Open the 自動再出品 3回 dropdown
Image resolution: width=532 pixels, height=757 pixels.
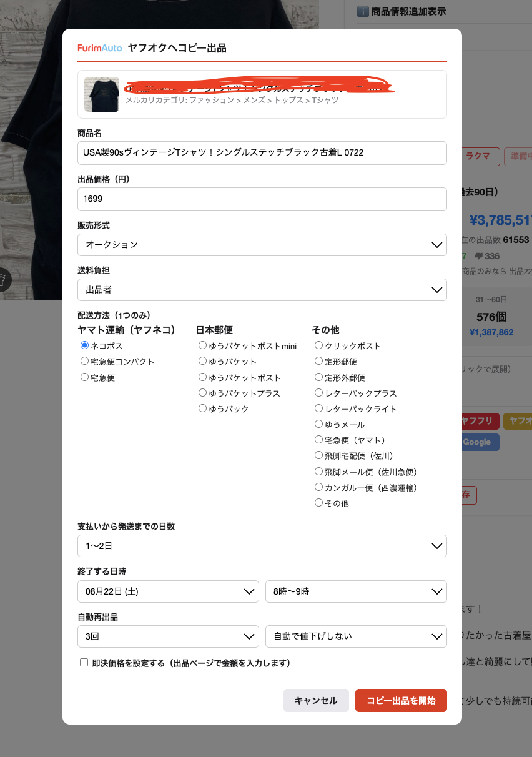tap(168, 636)
